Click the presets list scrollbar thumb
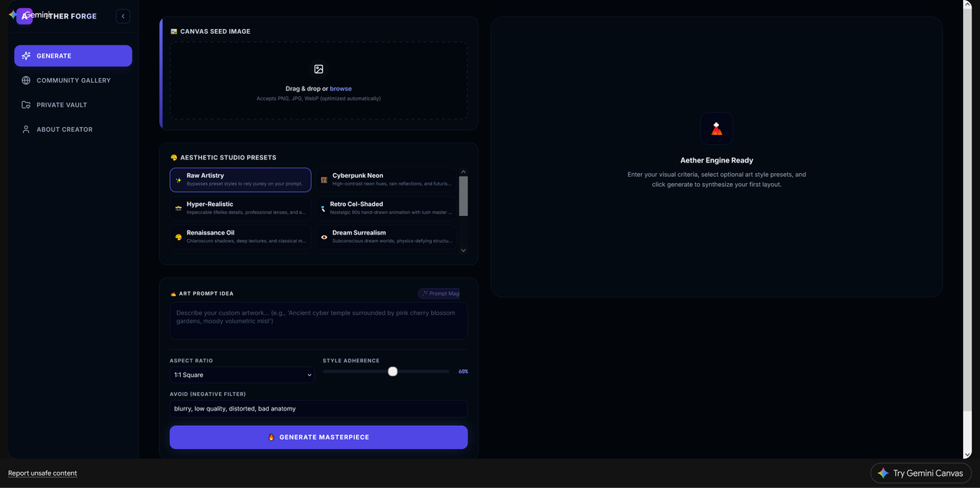 click(x=463, y=196)
